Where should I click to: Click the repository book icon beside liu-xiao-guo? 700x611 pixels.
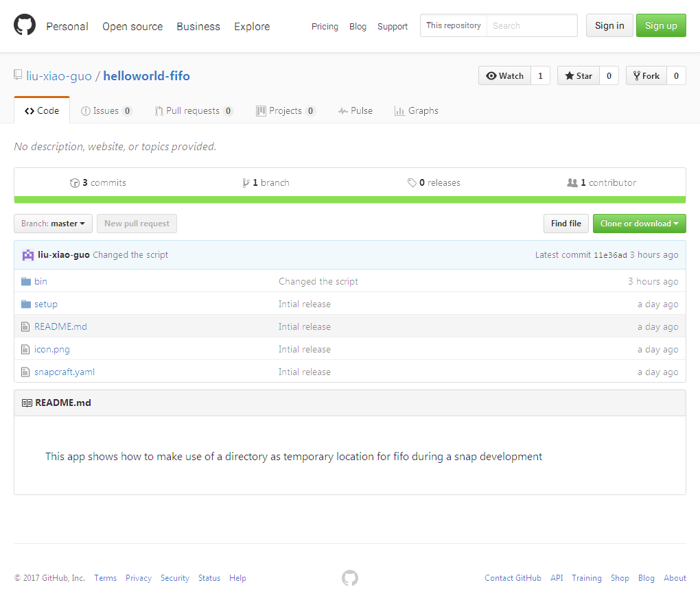click(x=18, y=75)
